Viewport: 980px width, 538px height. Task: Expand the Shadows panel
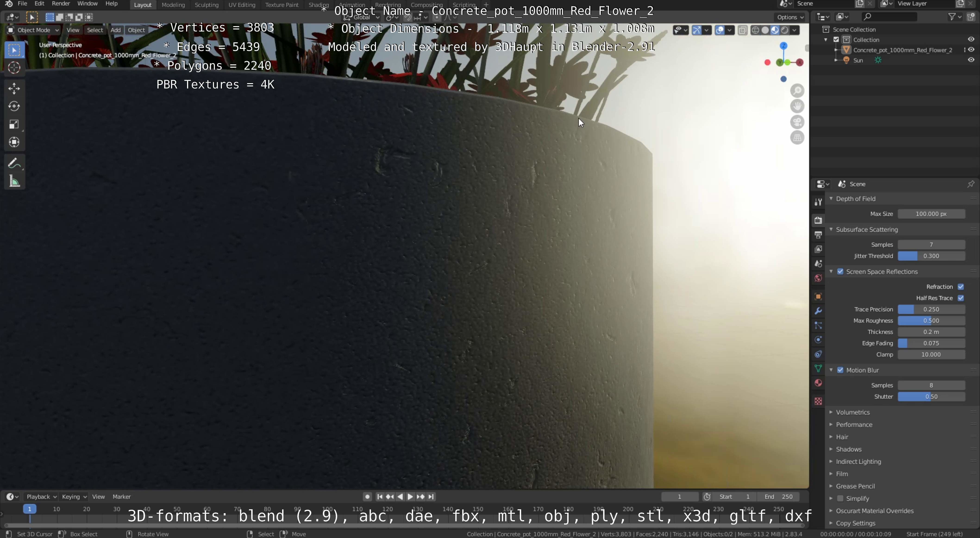[848, 449]
